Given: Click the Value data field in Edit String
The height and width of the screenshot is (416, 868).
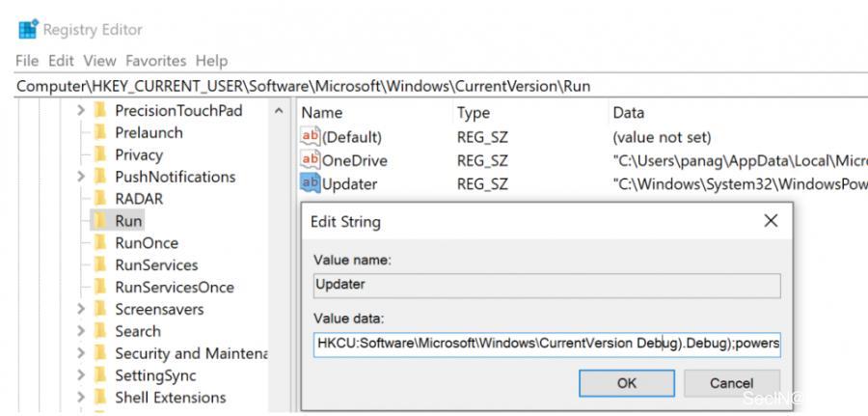Looking at the screenshot, I should (547, 344).
